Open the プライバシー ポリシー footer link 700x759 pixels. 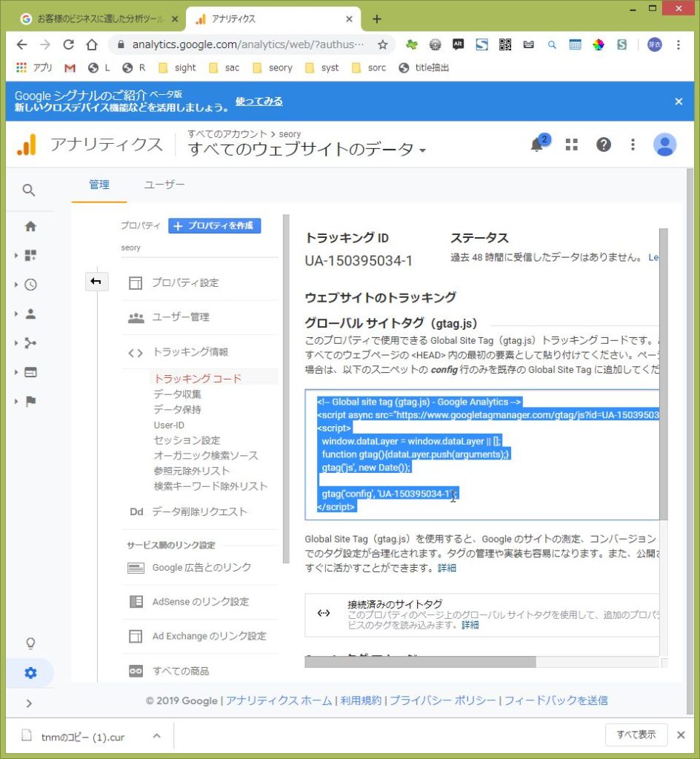(x=443, y=700)
